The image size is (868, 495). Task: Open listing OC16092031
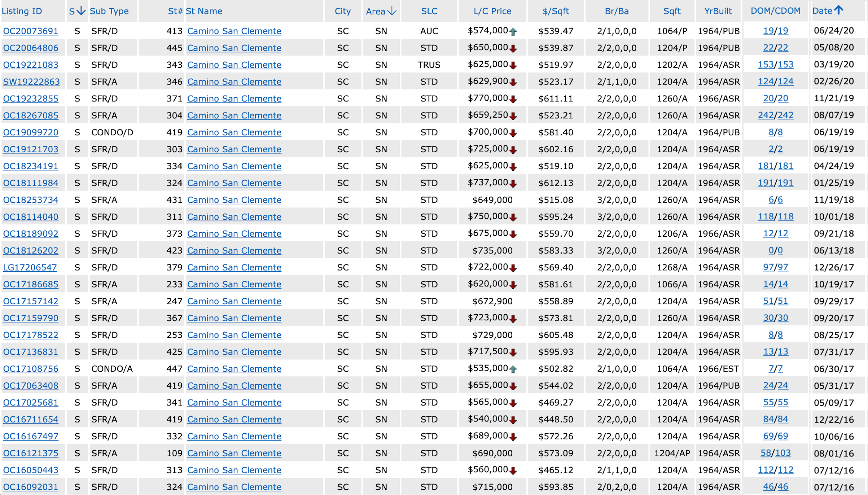(31, 487)
